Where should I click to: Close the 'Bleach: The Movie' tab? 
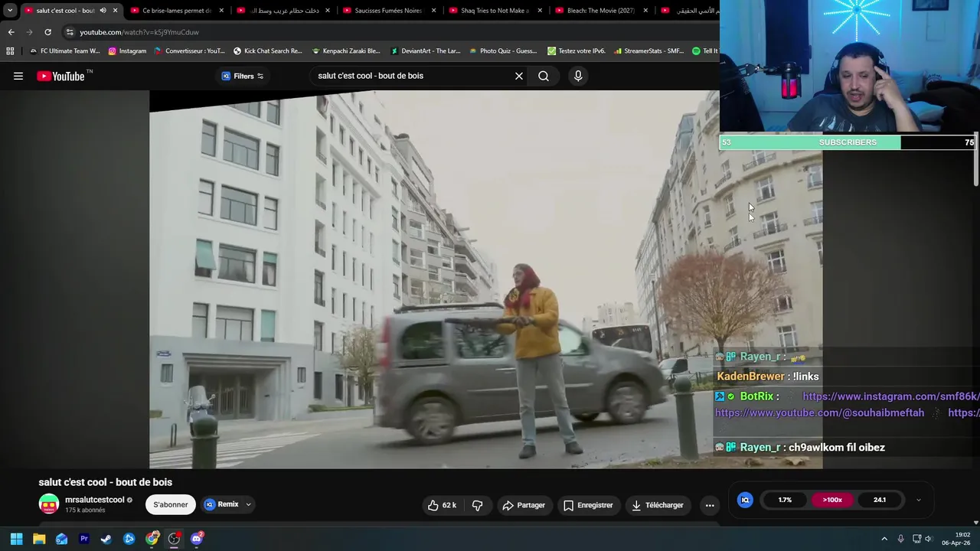point(645,11)
